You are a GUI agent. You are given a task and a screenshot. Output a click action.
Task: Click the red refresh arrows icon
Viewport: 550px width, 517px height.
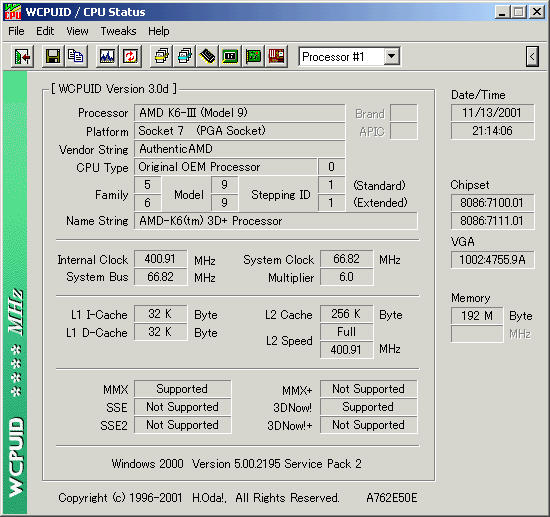[130, 56]
